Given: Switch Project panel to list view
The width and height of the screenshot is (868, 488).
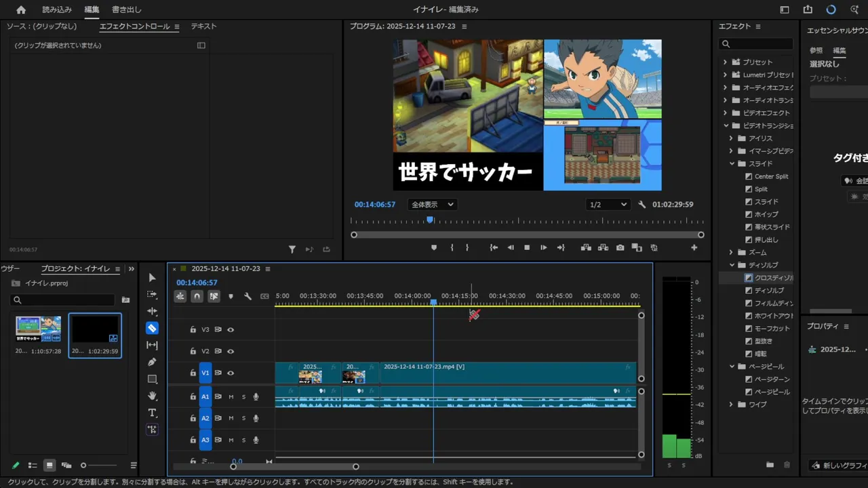Looking at the screenshot, I should [x=33, y=466].
